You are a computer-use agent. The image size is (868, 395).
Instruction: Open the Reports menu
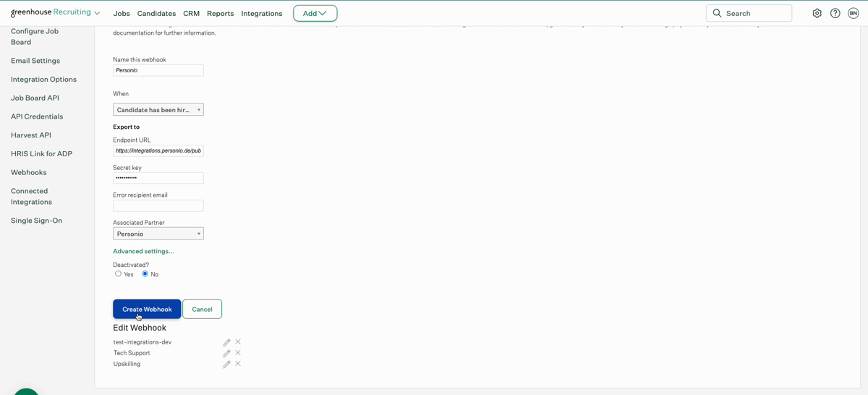(220, 13)
